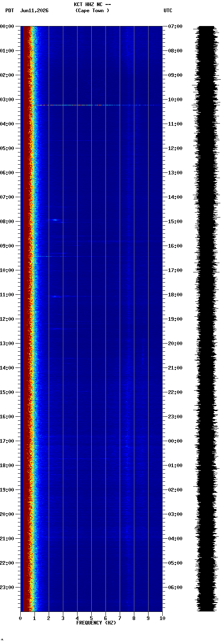Viewport: 224px width, 644px height.
Task: Click the station title 'KCT HHZ NC --'
Action: click(x=93, y=4)
